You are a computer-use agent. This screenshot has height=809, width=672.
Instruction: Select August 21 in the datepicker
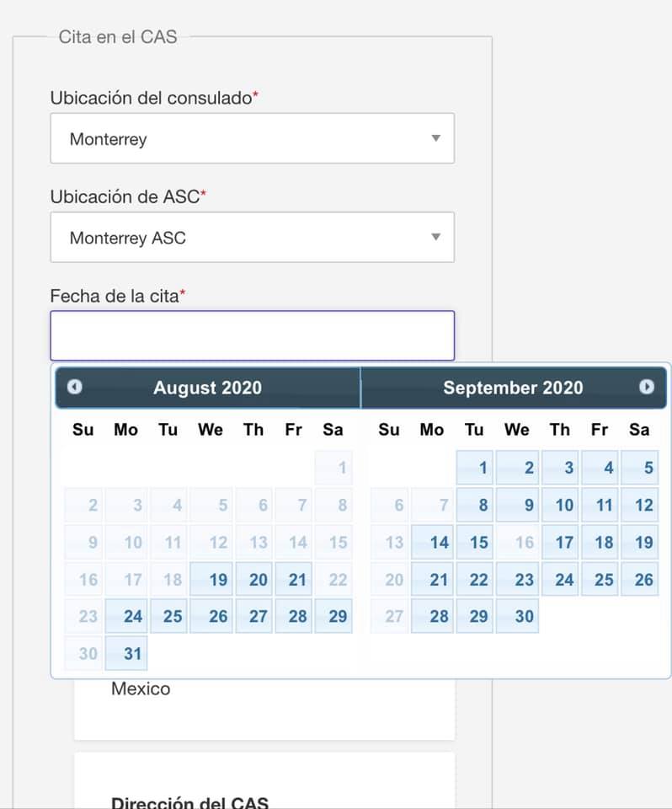293,580
